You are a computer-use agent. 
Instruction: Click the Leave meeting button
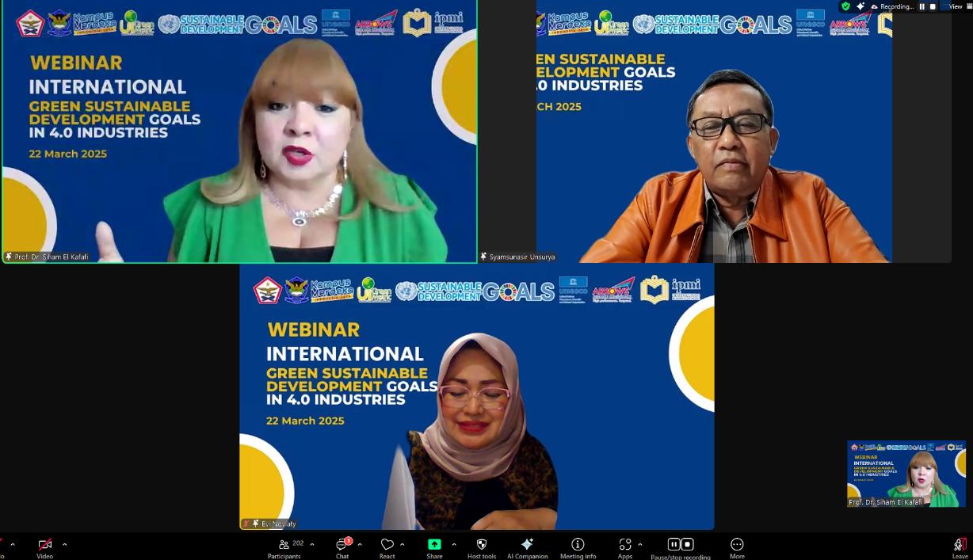[960, 547]
